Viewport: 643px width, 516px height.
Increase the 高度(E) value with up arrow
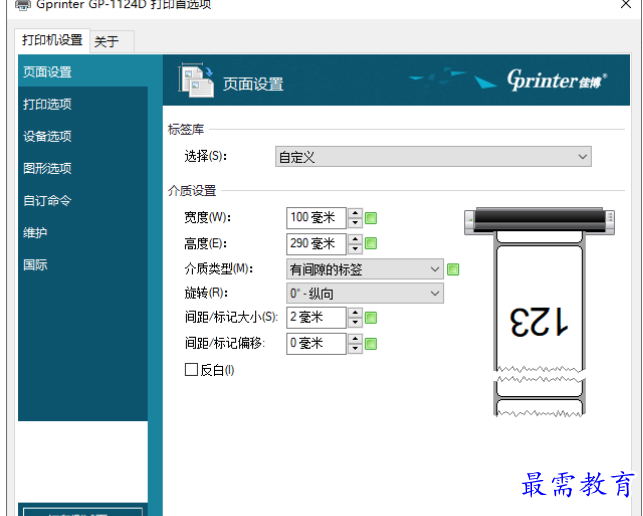pyautogui.click(x=355, y=239)
